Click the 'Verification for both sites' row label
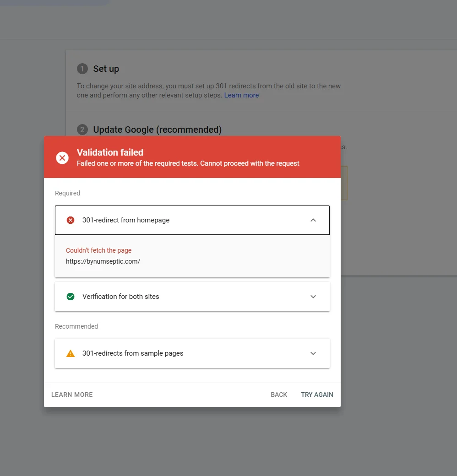The height and width of the screenshot is (476, 457). [x=120, y=297]
